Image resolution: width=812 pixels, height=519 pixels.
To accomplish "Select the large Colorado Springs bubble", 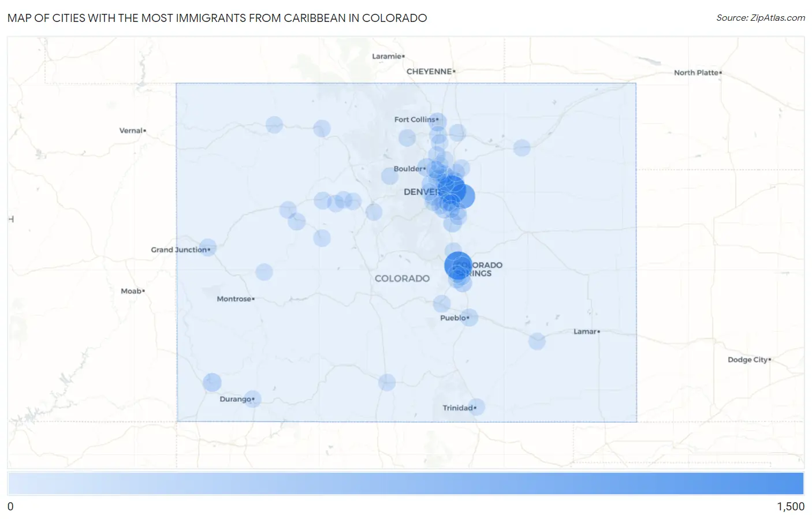I will tap(458, 266).
